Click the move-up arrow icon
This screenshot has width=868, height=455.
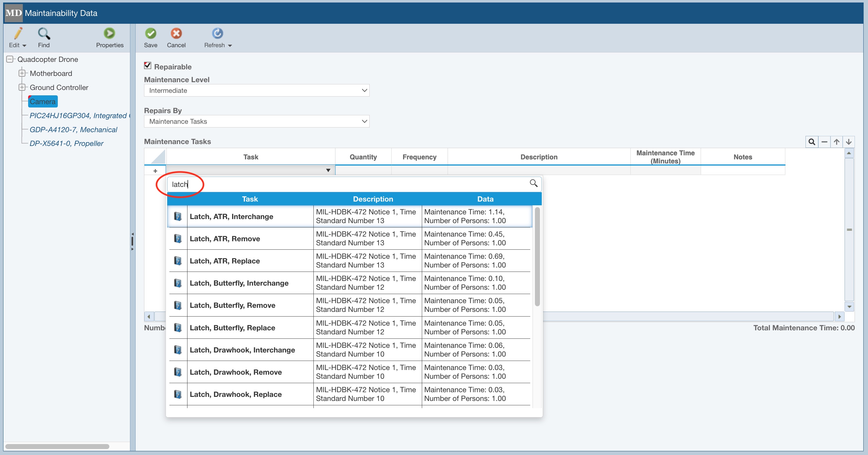[836, 142]
